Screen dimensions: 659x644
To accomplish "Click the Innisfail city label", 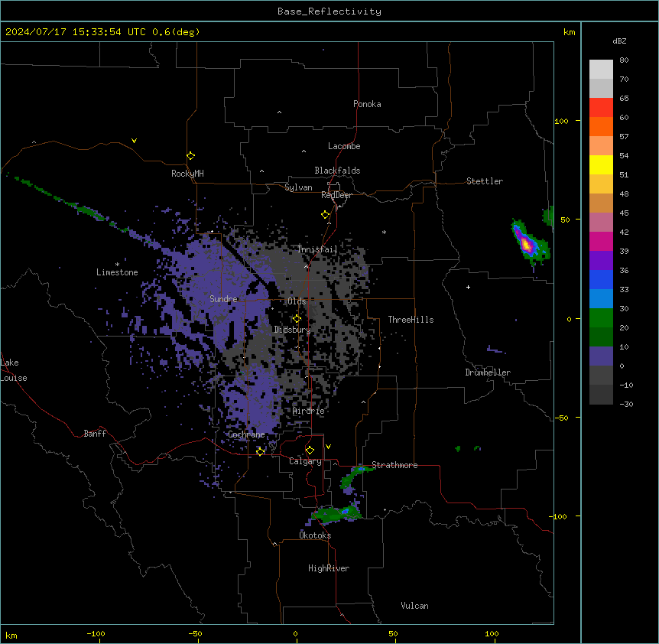I will [x=317, y=249].
